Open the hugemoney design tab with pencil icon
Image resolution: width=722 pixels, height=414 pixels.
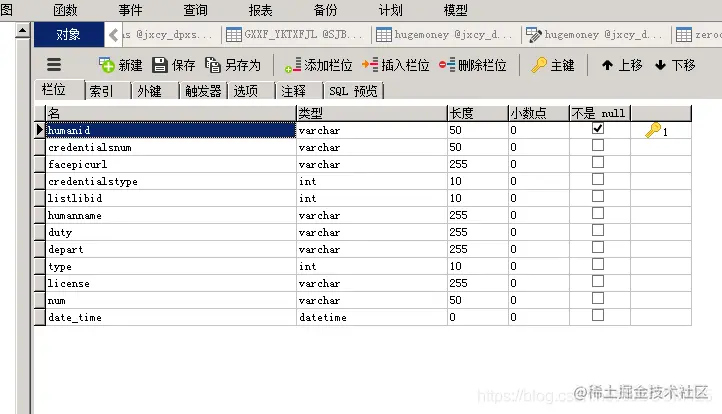point(595,35)
